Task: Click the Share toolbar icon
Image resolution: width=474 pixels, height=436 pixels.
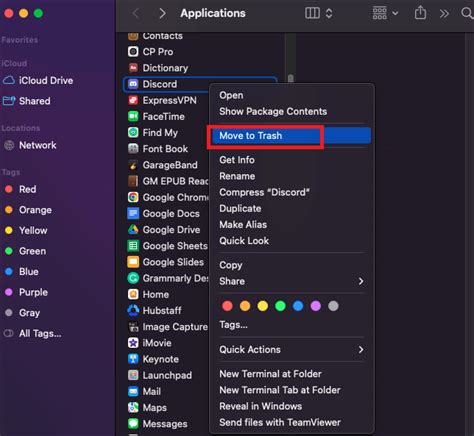Action: tap(420, 13)
